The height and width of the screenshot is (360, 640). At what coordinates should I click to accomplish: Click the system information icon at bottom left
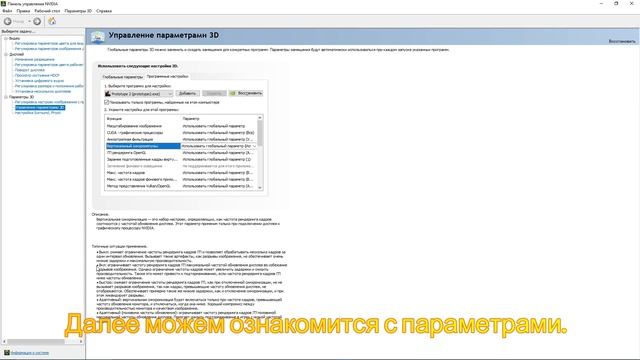tap(7, 352)
